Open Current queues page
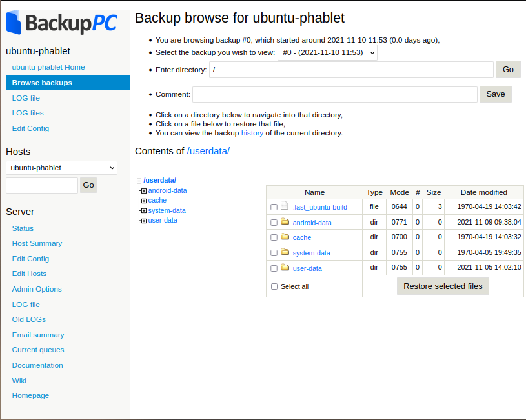The width and height of the screenshot is (526, 420). tap(38, 350)
